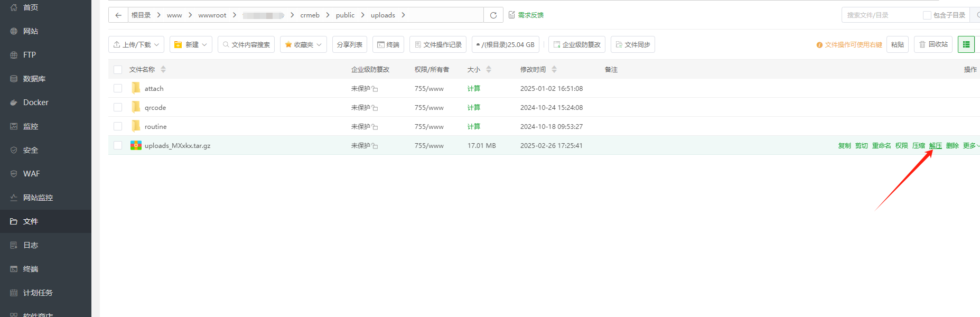980x317 pixels.
Task: Check the select-all files checkbox
Action: 118,70
